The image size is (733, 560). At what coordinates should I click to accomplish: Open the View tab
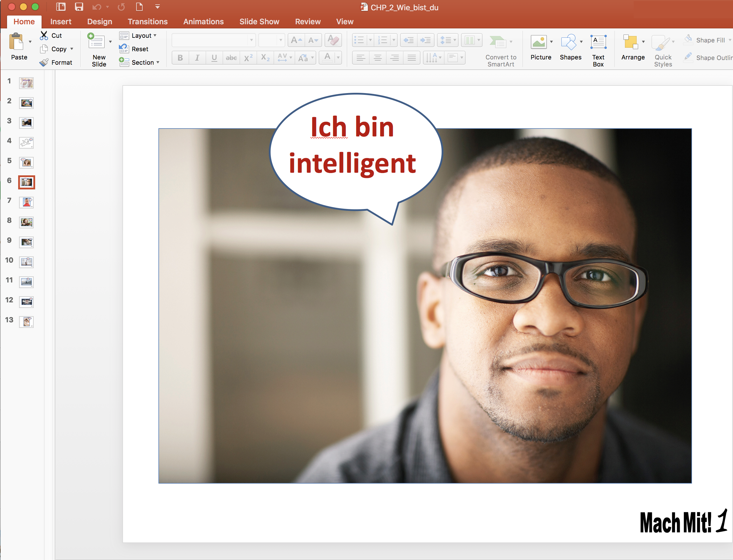pos(345,22)
